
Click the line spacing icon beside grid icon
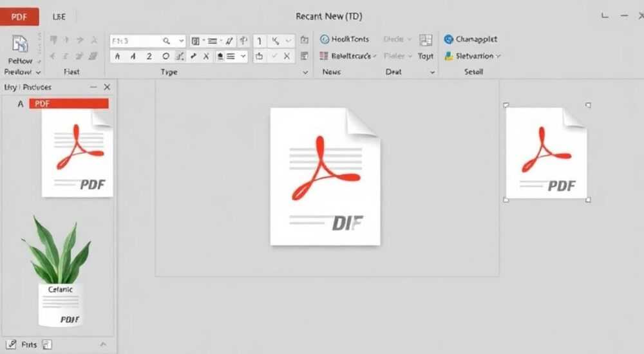(213, 41)
